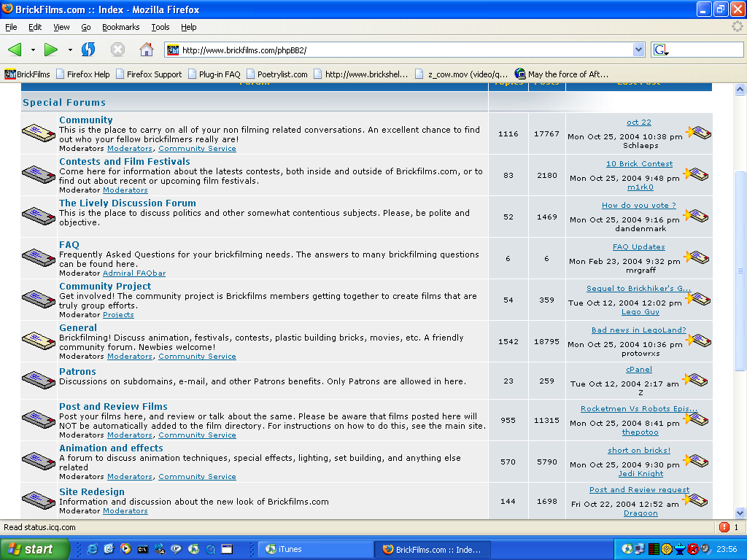Open the Site Redesign forum link
The height and width of the screenshot is (560, 747).
(x=91, y=491)
